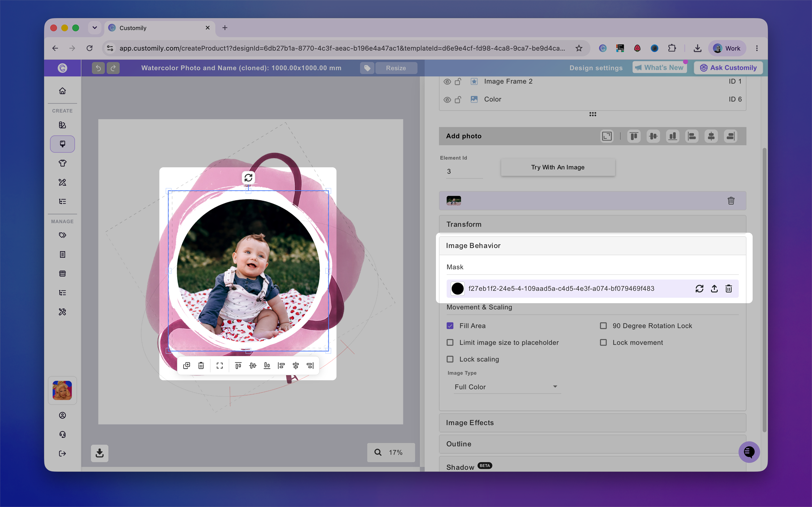Open the t-shirt products icon
Viewport: 812px width, 507px height.
click(x=62, y=163)
